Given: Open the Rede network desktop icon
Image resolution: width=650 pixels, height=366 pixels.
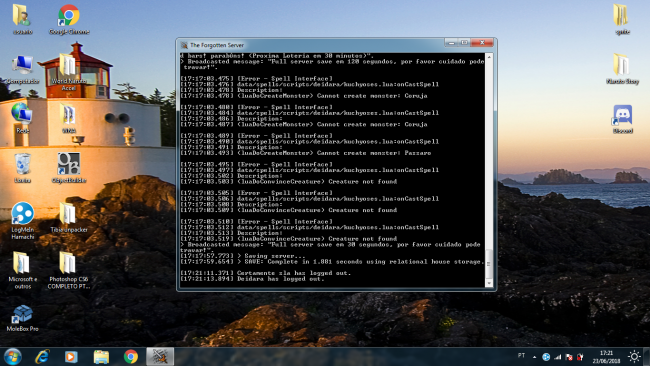Looking at the screenshot, I should click(x=22, y=118).
